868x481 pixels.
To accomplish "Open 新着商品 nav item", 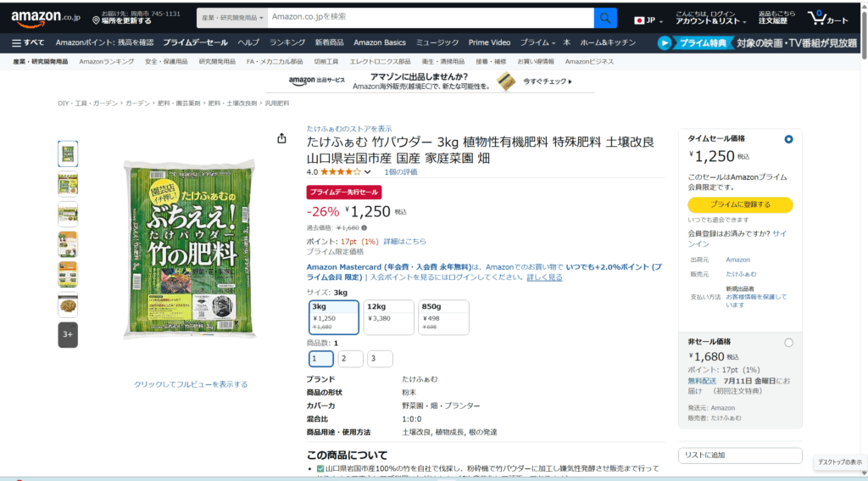I will pyautogui.click(x=330, y=42).
